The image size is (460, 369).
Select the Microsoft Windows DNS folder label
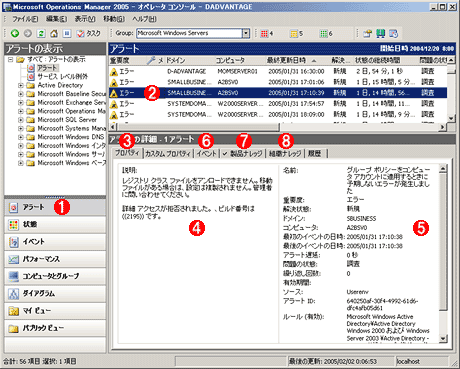pos(71,137)
